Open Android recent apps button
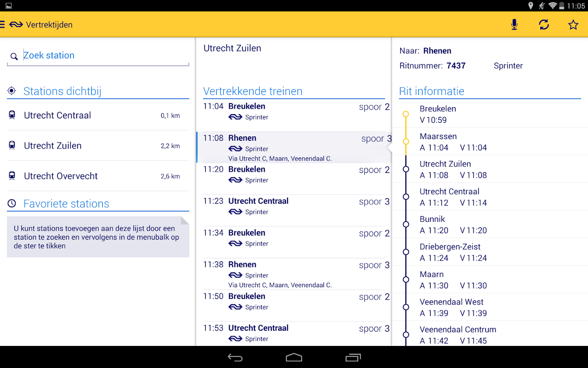588x368 pixels. click(x=353, y=358)
